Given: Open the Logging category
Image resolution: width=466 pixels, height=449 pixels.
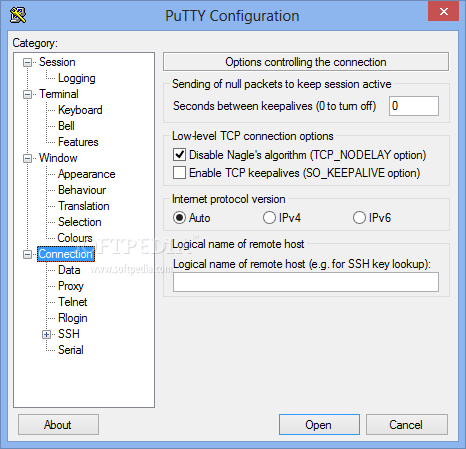Looking at the screenshot, I should tap(77, 78).
